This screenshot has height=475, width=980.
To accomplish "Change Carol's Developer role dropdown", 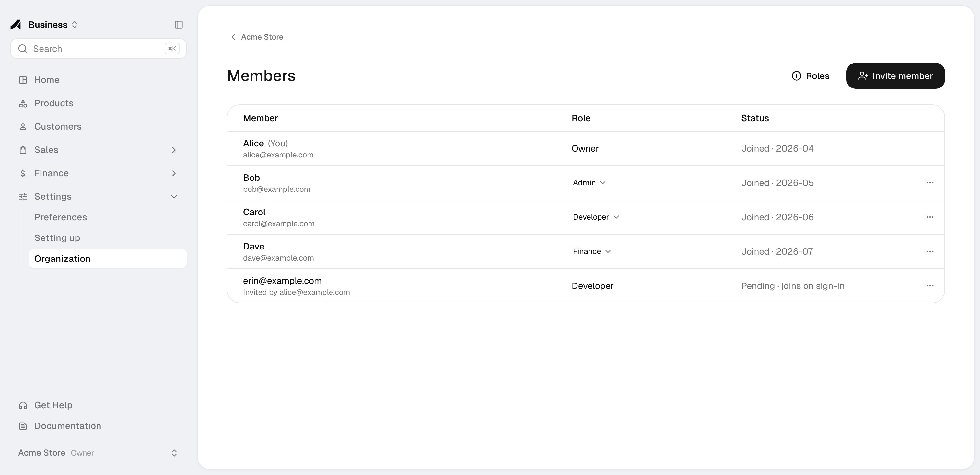I will tap(596, 217).
